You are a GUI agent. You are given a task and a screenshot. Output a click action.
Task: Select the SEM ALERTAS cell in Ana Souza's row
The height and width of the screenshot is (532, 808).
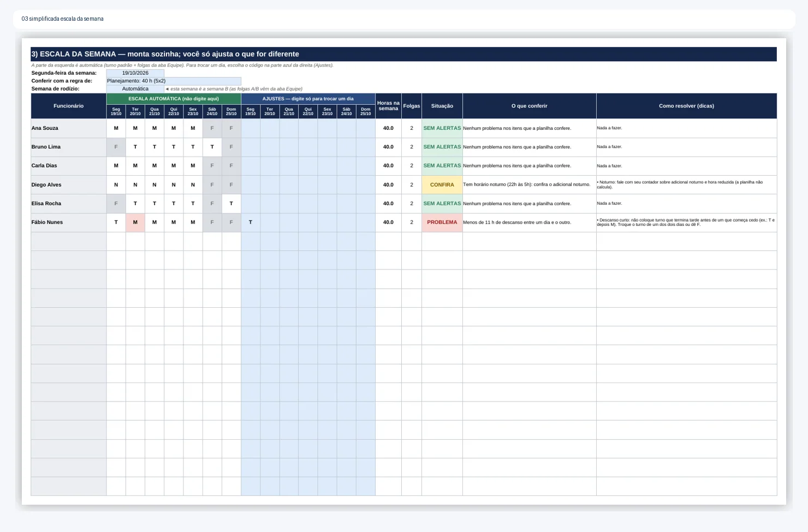[442, 128]
